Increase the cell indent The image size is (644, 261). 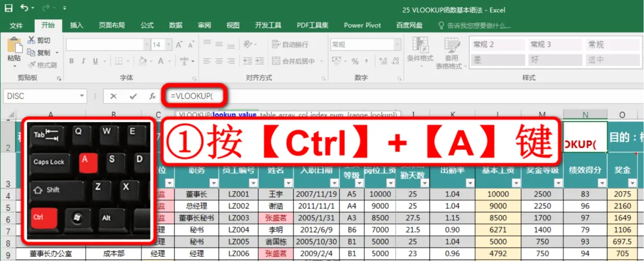click(259, 61)
